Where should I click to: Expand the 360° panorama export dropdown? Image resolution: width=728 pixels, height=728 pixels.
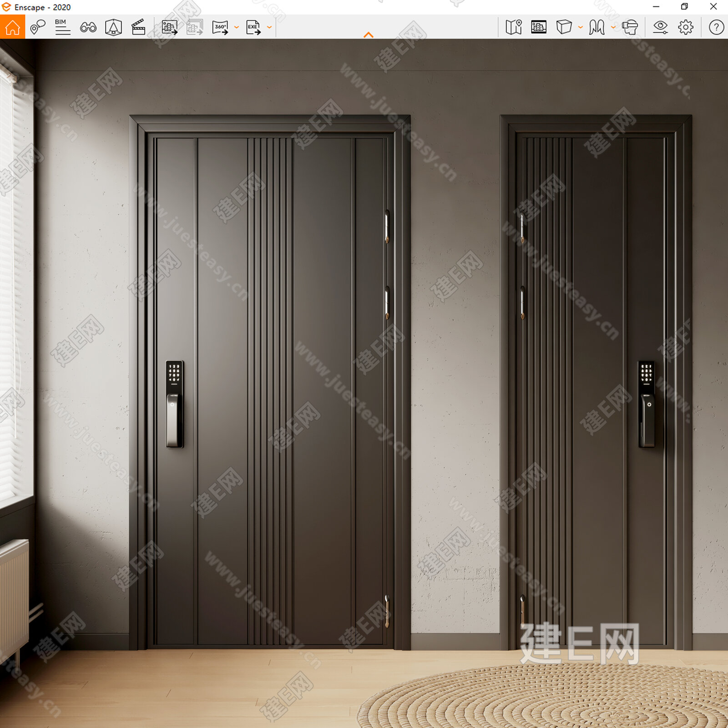(237, 27)
